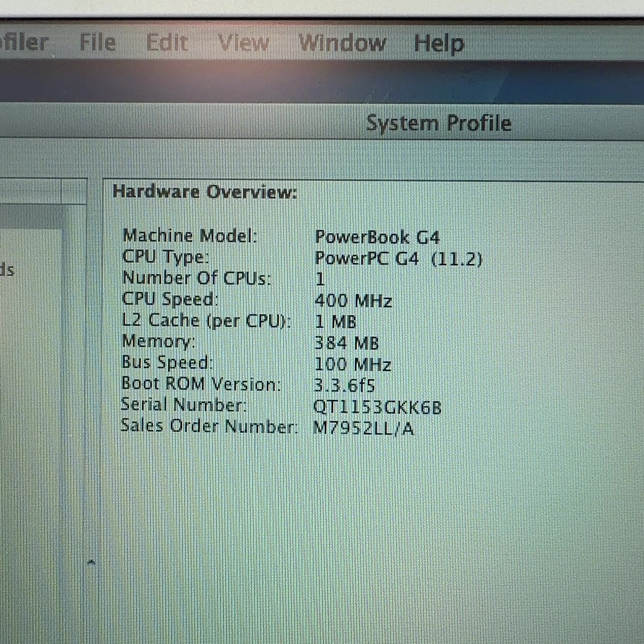This screenshot has height=644, width=644.
Task: Select the 100 MHz bus speed value
Action: 353,364
